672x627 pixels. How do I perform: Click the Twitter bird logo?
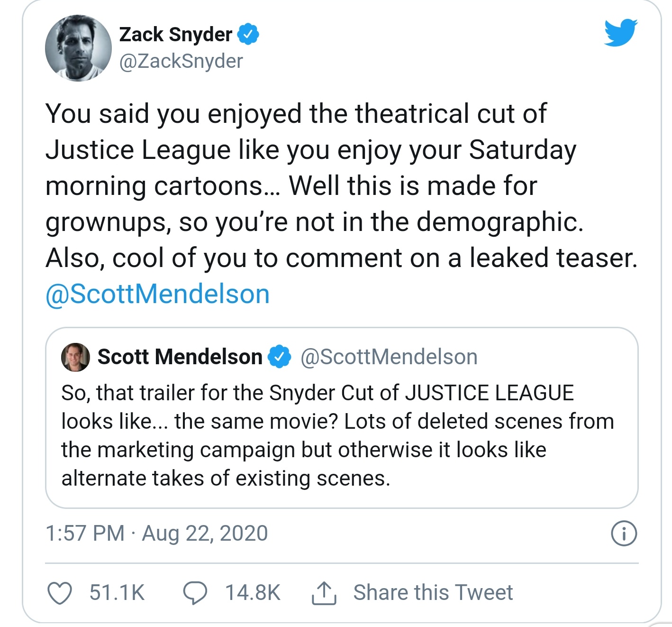[x=620, y=33]
